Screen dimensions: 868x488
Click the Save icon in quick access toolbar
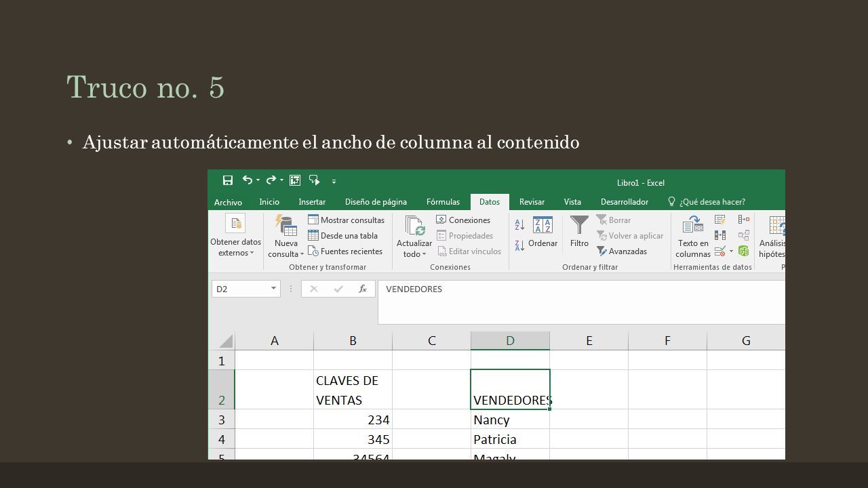pos(228,180)
